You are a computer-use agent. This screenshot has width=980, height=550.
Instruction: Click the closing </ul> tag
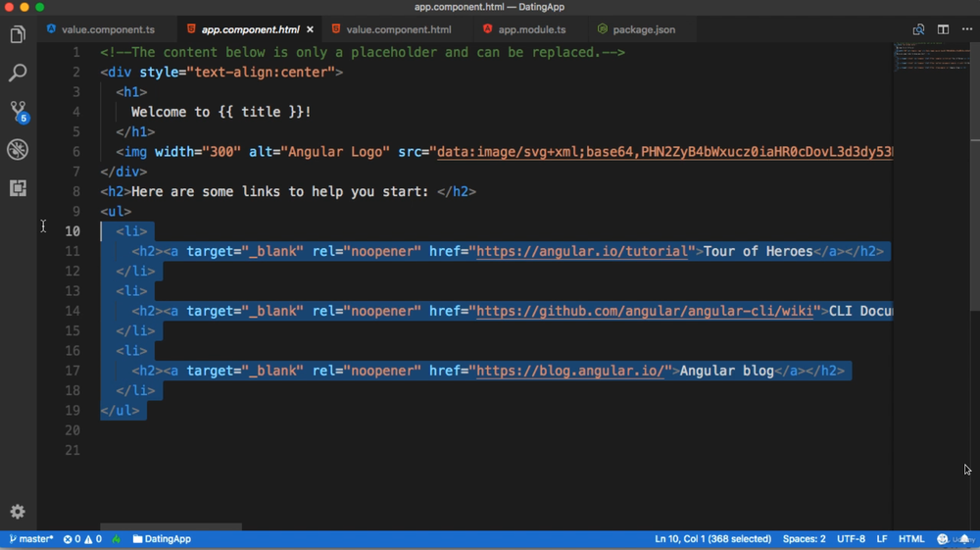pos(120,411)
